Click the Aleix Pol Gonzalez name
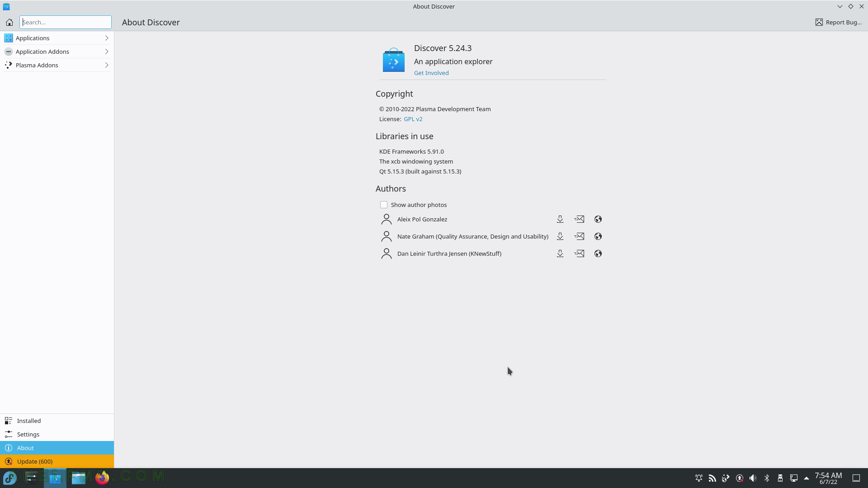The height and width of the screenshot is (488, 868). [x=422, y=219]
